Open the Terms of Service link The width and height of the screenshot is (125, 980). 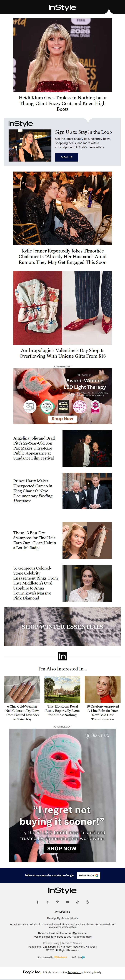72,943
